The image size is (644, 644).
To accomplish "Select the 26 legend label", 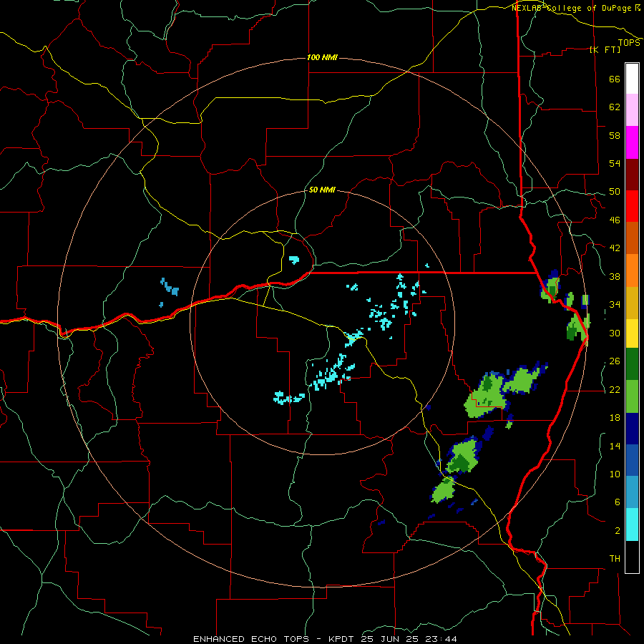I will coord(615,361).
